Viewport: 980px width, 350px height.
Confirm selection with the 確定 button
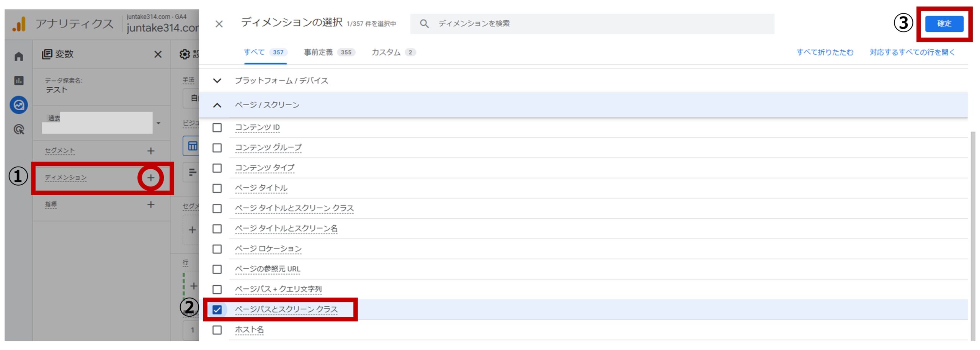click(x=944, y=23)
